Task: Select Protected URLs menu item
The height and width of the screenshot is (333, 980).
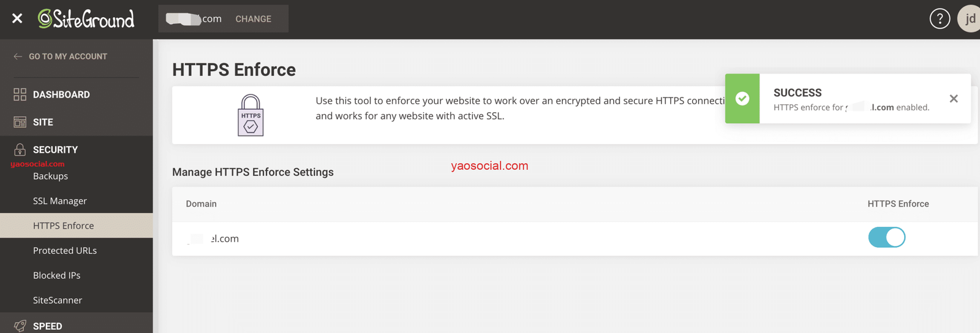Action: click(65, 250)
